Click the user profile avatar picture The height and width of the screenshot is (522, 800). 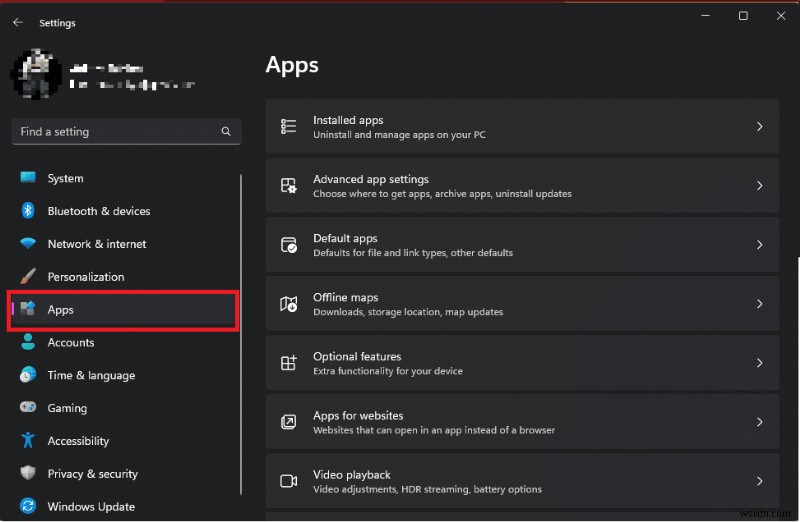36,74
